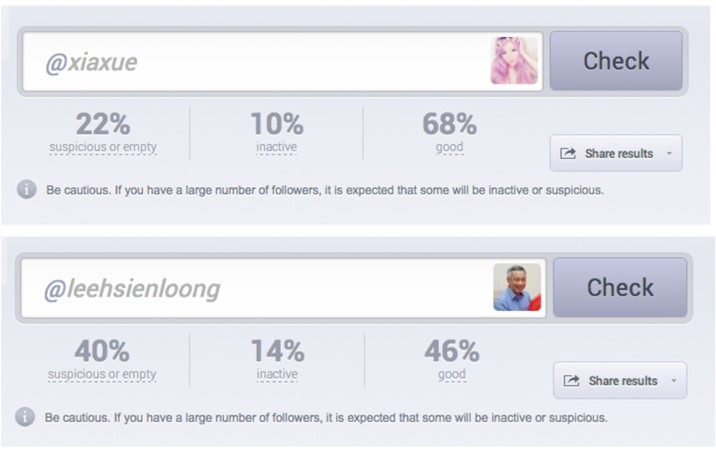Click the info icon under leehsienloong results

point(25,416)
